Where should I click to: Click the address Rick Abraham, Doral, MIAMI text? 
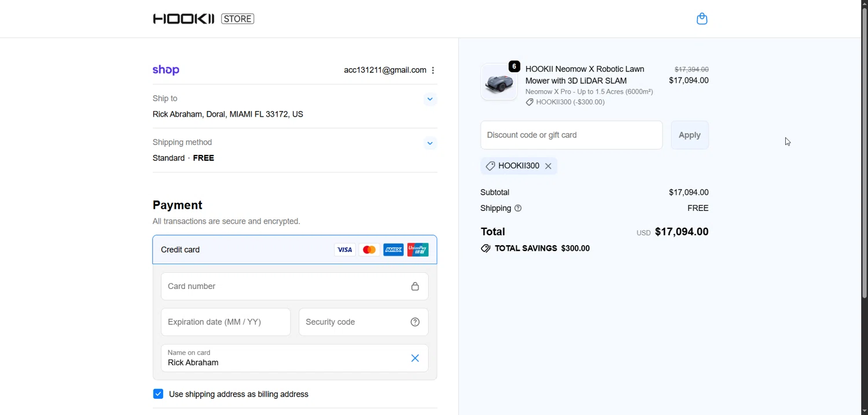pos(228,114)
